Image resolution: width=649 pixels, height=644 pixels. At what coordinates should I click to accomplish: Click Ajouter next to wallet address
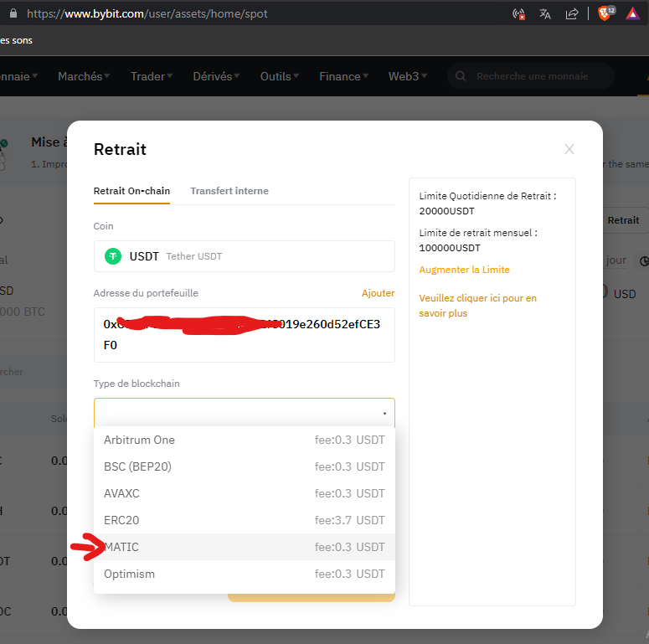coord(378,293)
